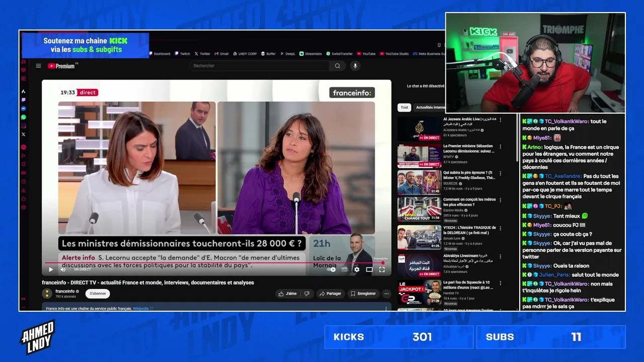
Task: Open options for the France Info notice
Action: pos(386,309)
